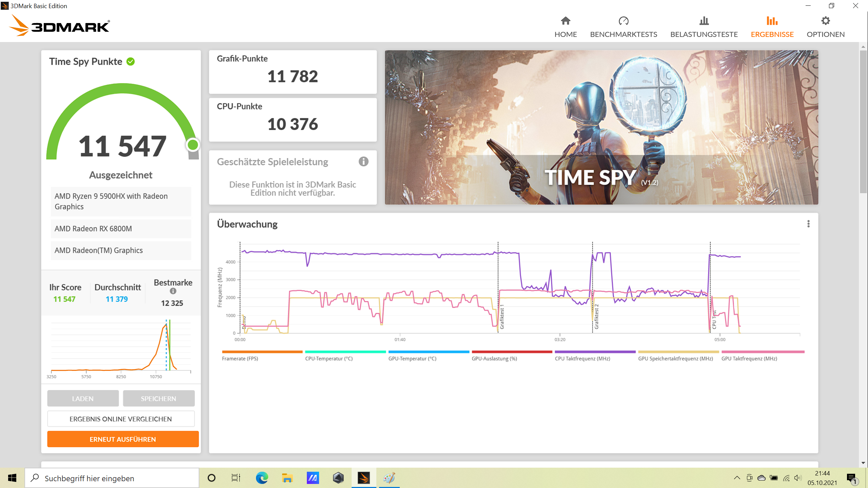This screenshot has width=868, height=488.
Task: Open the Überwachung three-dot menu
Action: click(x=809, y=224)
